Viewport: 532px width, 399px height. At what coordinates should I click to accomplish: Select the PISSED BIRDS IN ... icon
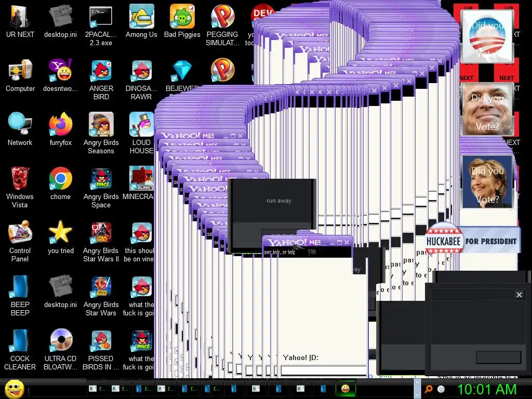pyautogui.click(x=101, y=350)
